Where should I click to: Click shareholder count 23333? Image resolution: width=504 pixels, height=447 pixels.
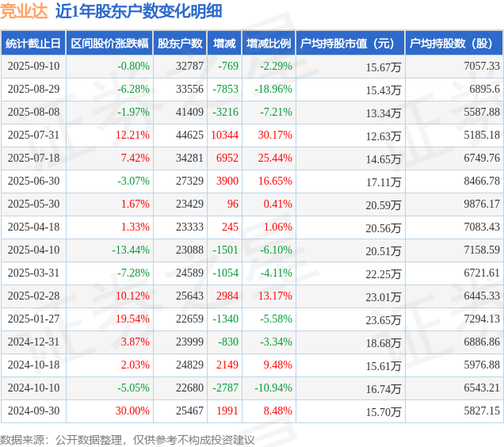[189, 227]
